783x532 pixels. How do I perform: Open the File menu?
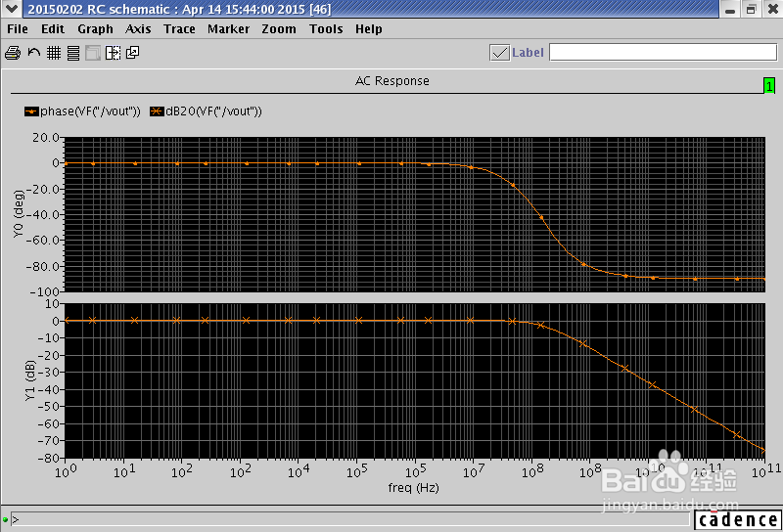18,29
